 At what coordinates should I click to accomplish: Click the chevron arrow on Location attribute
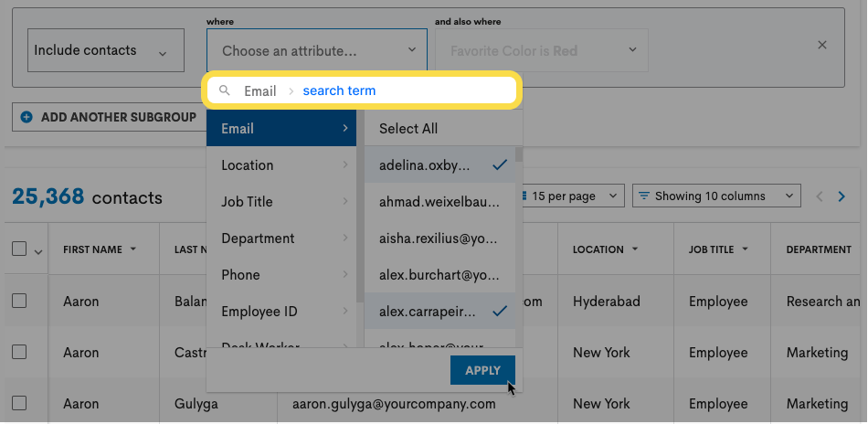pyautogui.click(x=345, y=164)
